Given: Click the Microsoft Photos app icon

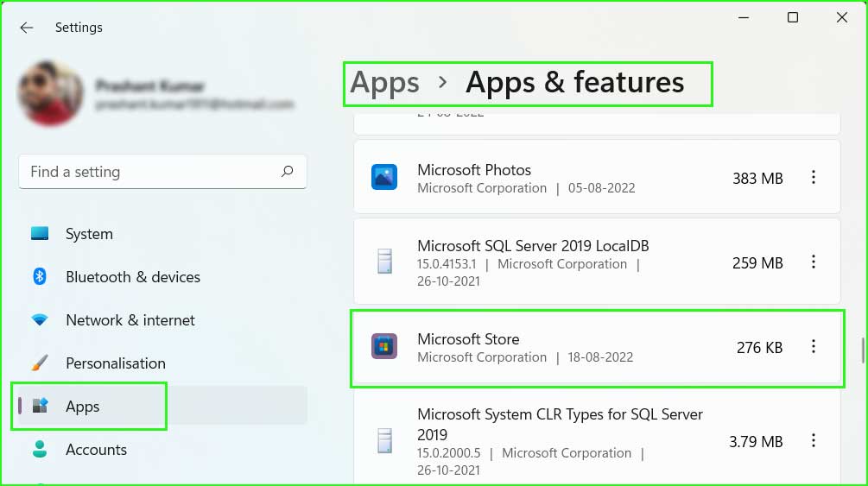Looking at the screenshot, I should coord(384,177).
